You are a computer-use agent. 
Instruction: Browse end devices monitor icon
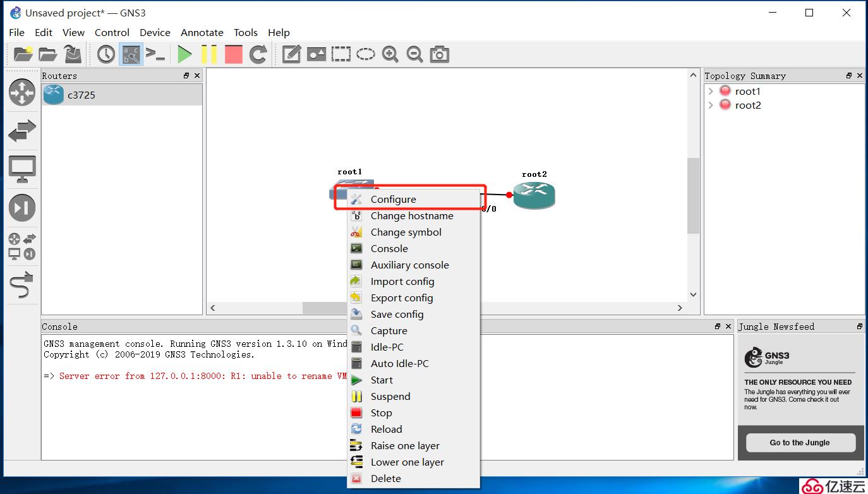coord(22,169)
